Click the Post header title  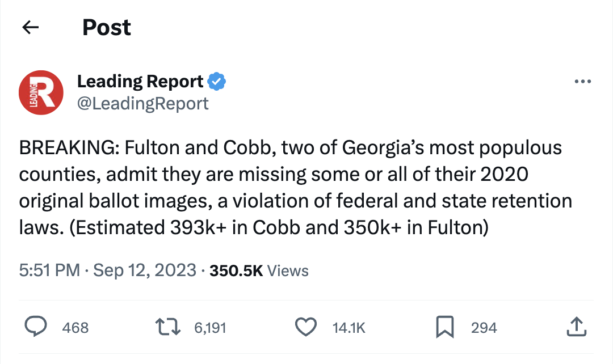coord(107,27)
